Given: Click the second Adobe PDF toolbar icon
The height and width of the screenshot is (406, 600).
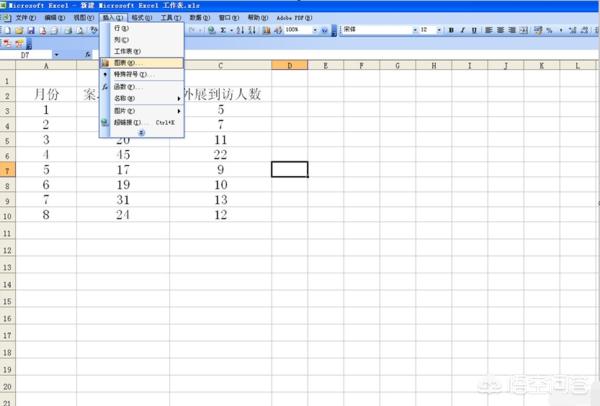Looking at the screenshot, I should click(x=19, y=44).
